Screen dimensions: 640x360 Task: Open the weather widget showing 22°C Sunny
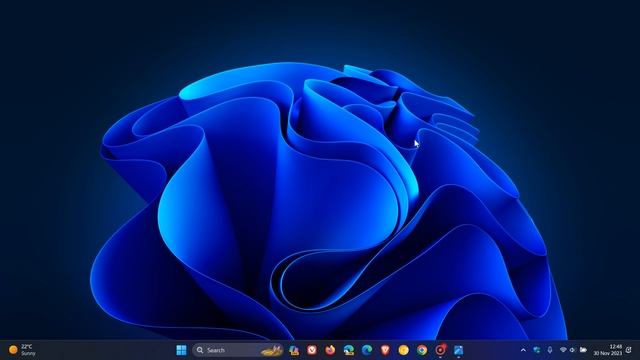(x=22, y=350)
